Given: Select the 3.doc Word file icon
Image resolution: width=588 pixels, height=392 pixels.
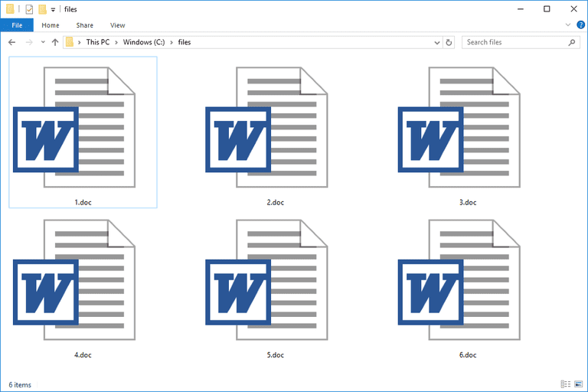Looking at the screenshot, I should click(x=459, y=127).
